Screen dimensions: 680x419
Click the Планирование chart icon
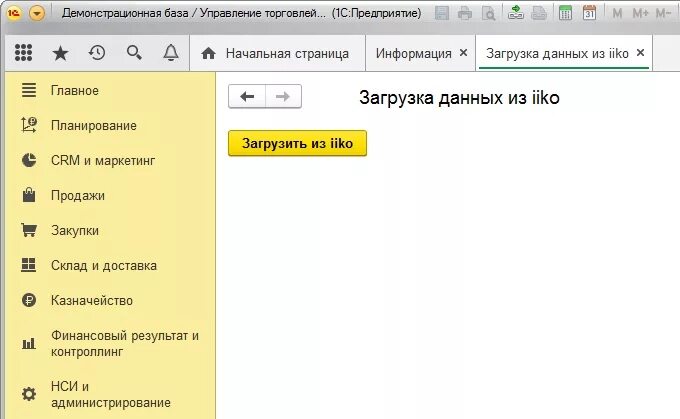29,125
